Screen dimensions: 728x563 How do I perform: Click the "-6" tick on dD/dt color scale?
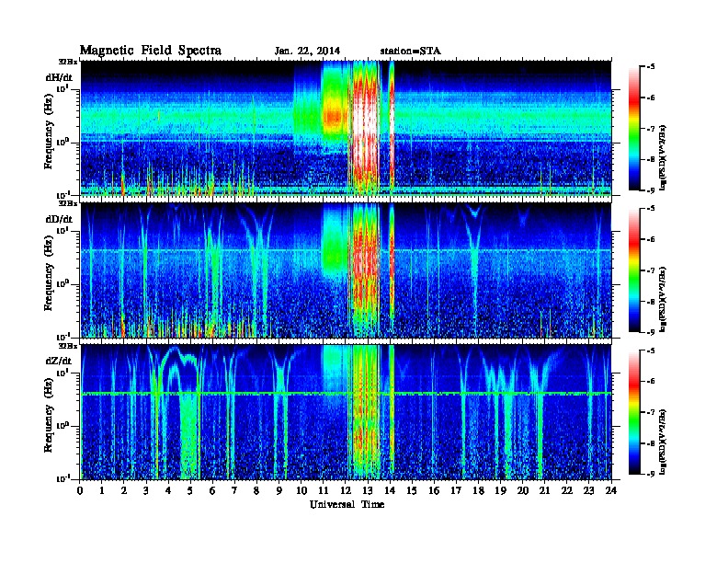point(651,240)
